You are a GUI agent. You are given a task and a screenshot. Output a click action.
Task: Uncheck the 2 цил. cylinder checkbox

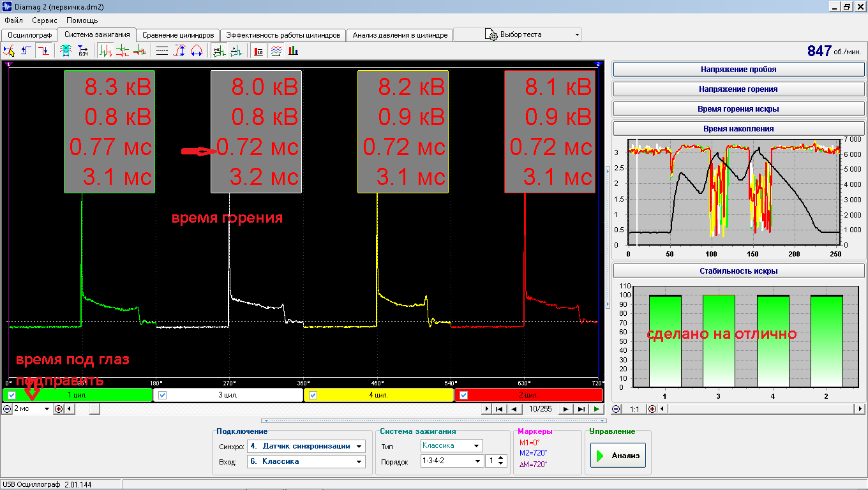coord(464,395)
